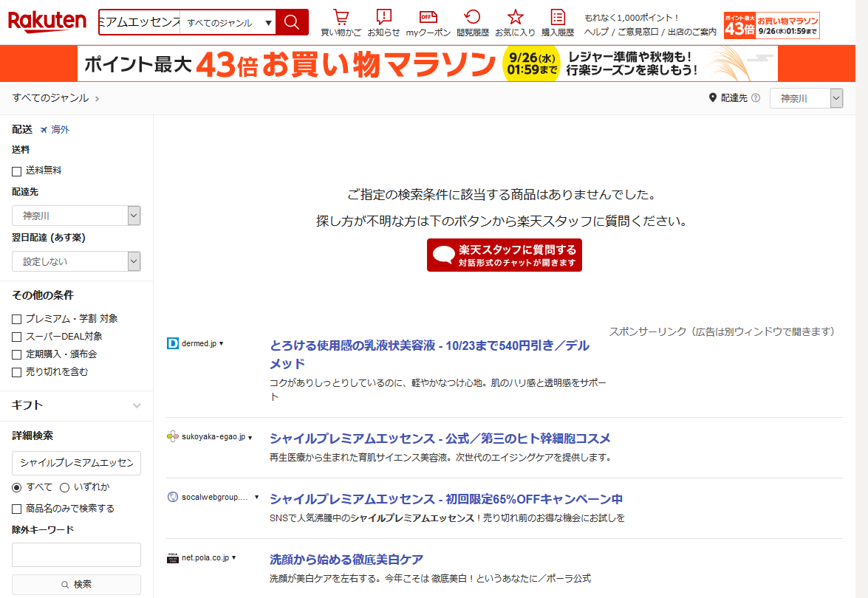Click the 配達先 help question mark icon
Image resolution: width=868 pixels, height=598 pixels.
[x=756, y=98]
